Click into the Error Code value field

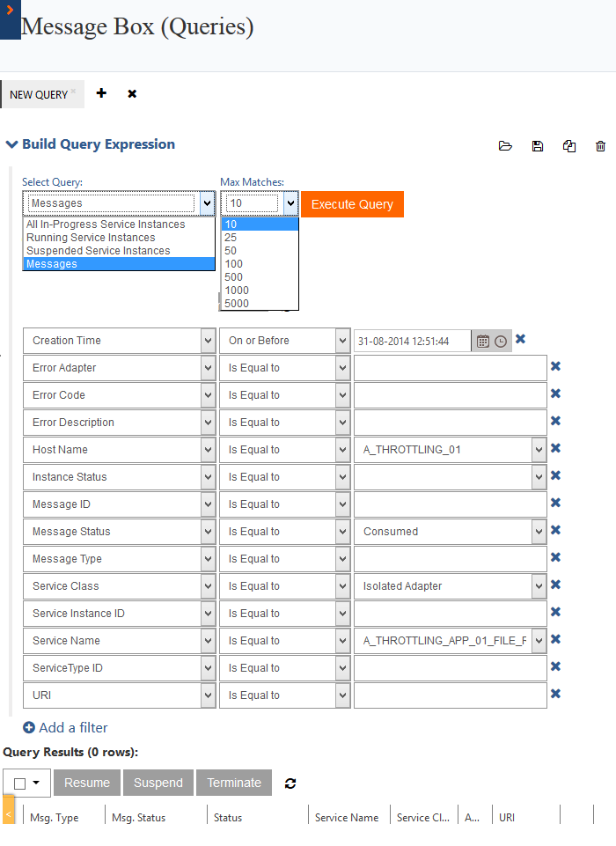coord(450,395)
